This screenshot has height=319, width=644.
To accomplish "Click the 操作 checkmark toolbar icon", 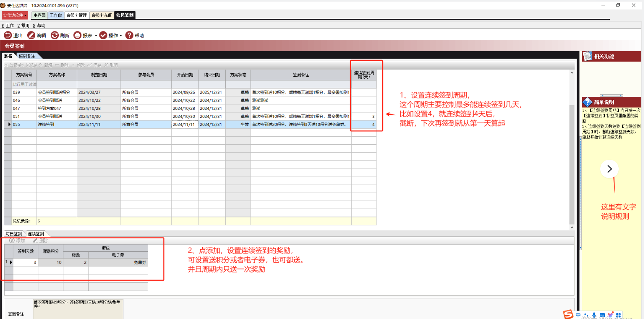I will pos(103,35).
